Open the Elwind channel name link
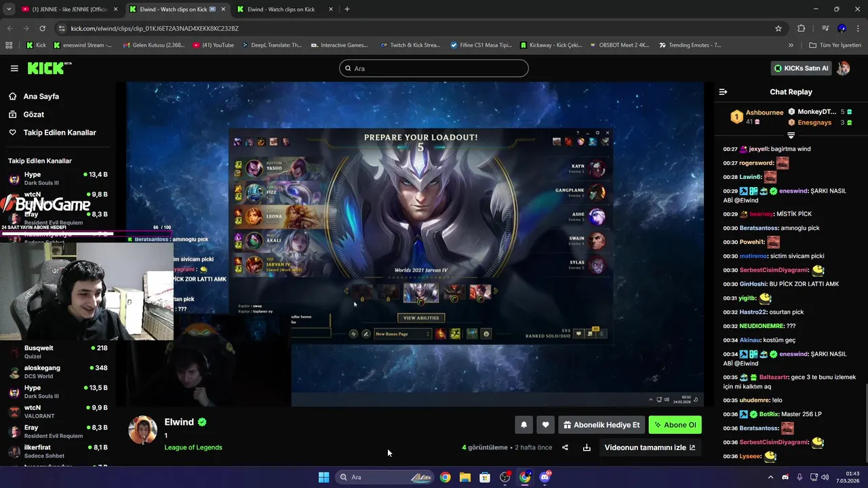Image resolution: width=868 pixels, height=488 pixels. (179, 422)
